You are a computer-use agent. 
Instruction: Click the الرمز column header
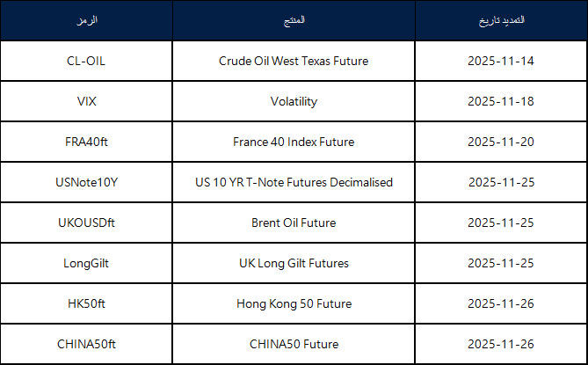pos(86,21)
